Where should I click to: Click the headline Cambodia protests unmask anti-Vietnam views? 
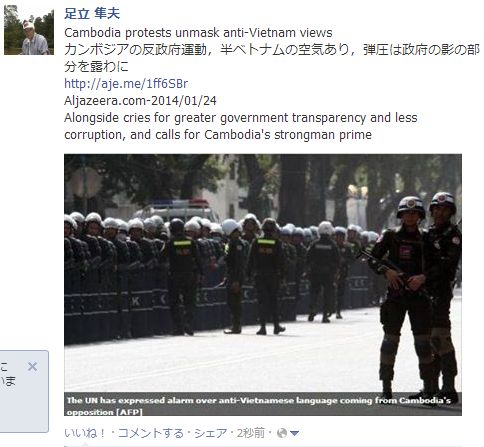click(198, 33)
